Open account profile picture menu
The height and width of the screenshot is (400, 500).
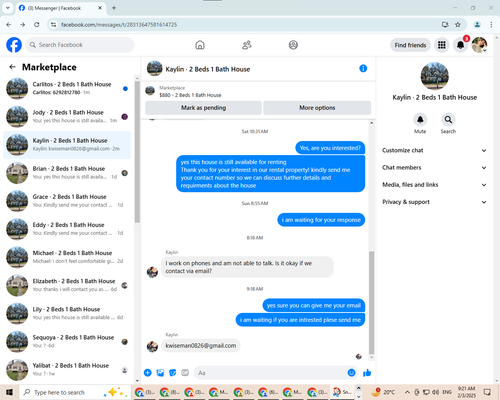[479, 45]
